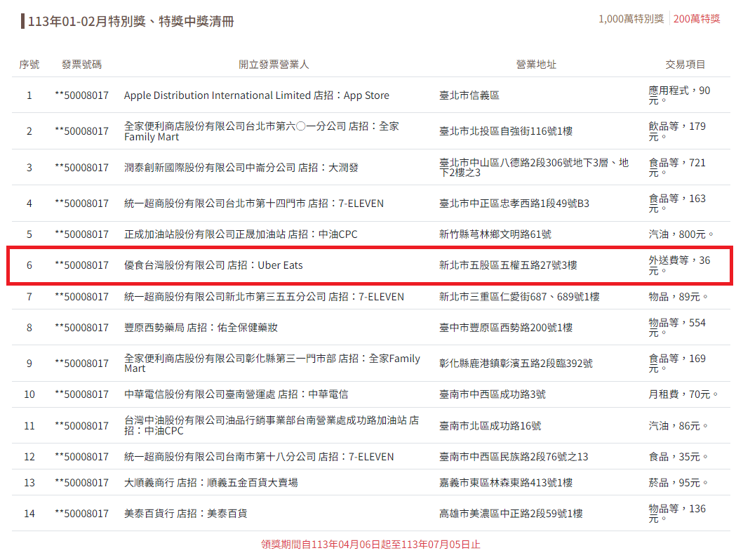The height and width of the screenshot is (560, 736).
Task: Click the 交易項目 column header
Action: click(685, 65)
